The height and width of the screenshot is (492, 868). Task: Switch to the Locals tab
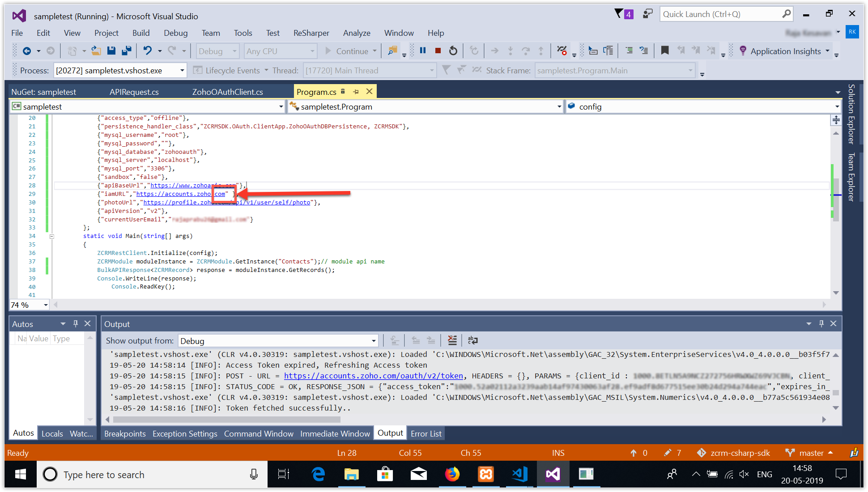point(52,433)
